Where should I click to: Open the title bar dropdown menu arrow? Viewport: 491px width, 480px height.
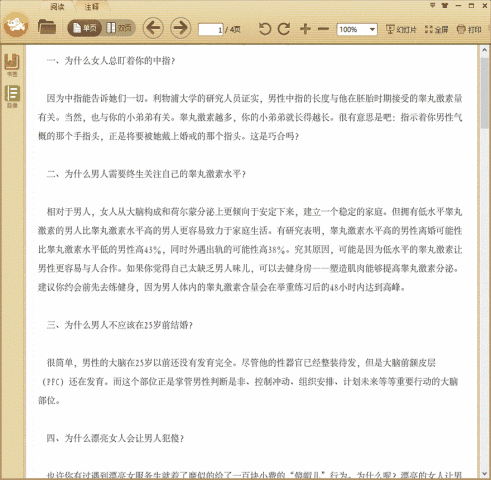(432, 5)
